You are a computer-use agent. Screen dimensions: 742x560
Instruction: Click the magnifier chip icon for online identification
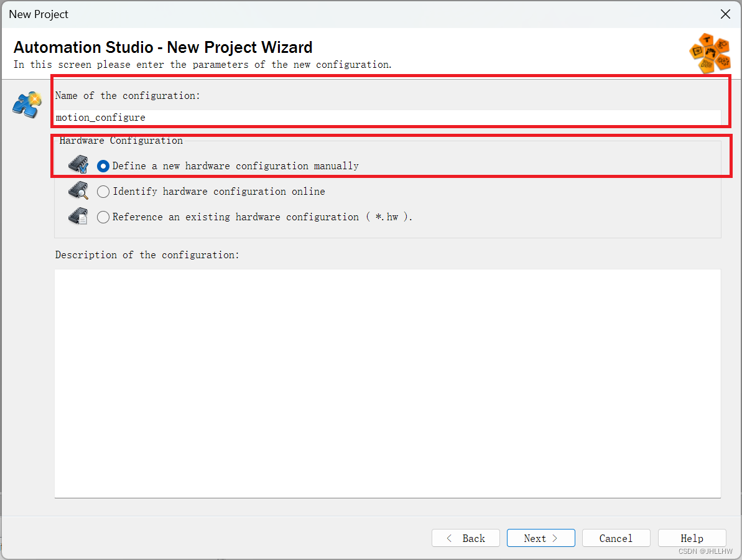pyautogui.click(x=77, y=190)
